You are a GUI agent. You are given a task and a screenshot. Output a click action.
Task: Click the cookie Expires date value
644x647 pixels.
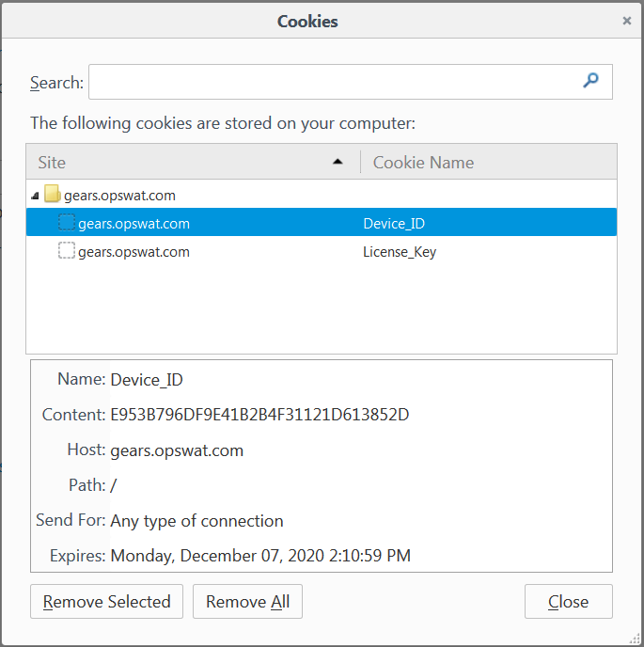pos(260,556)
